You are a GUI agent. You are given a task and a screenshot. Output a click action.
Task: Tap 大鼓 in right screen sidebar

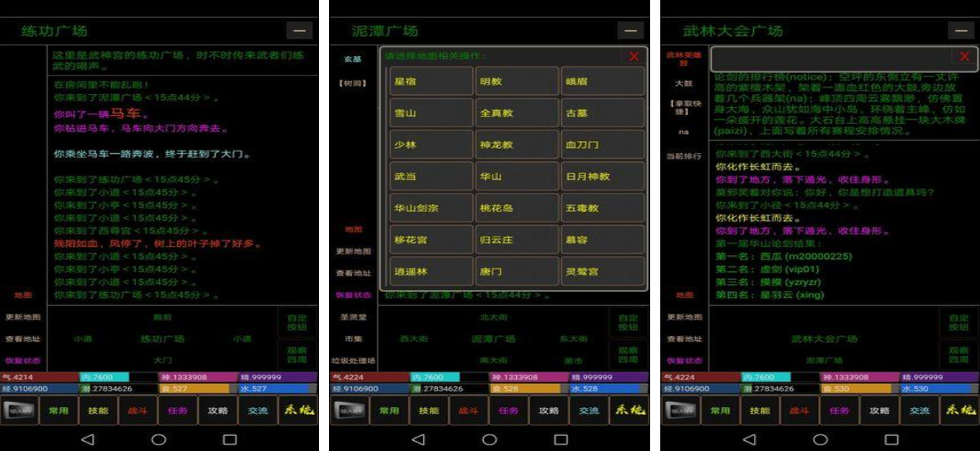[683, 83]
